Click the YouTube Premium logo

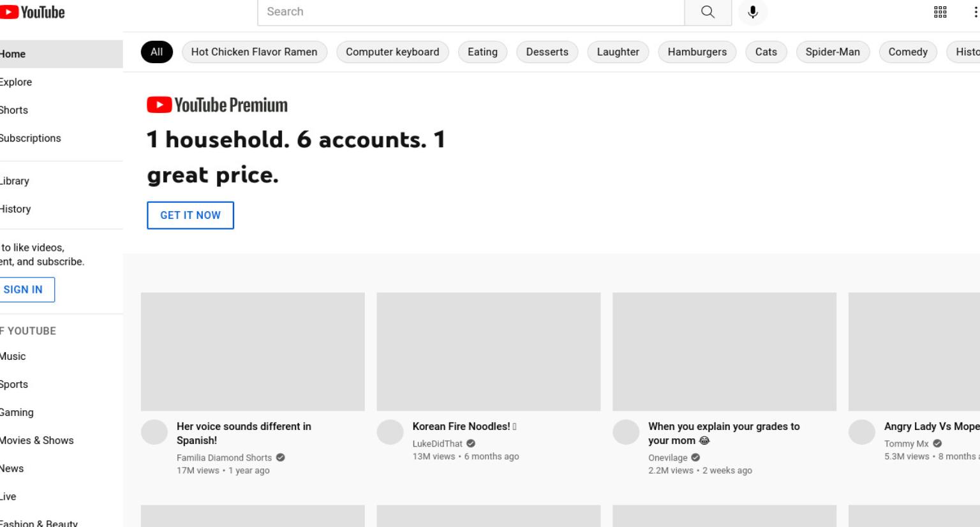coord(217,105)
